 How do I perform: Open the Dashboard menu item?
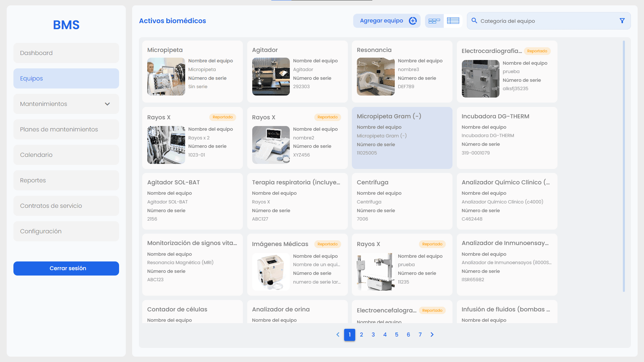(66, 53)
